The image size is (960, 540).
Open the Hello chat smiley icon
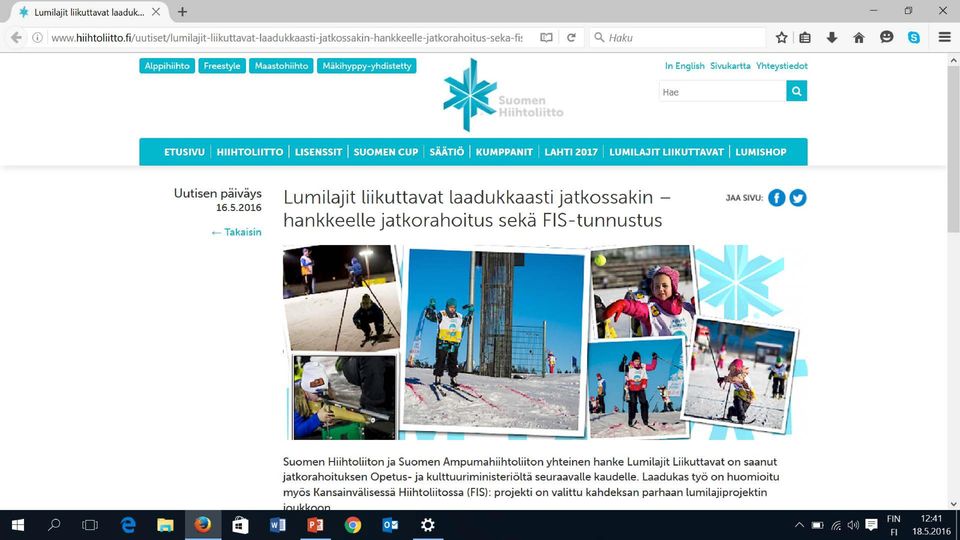(887, 37)
